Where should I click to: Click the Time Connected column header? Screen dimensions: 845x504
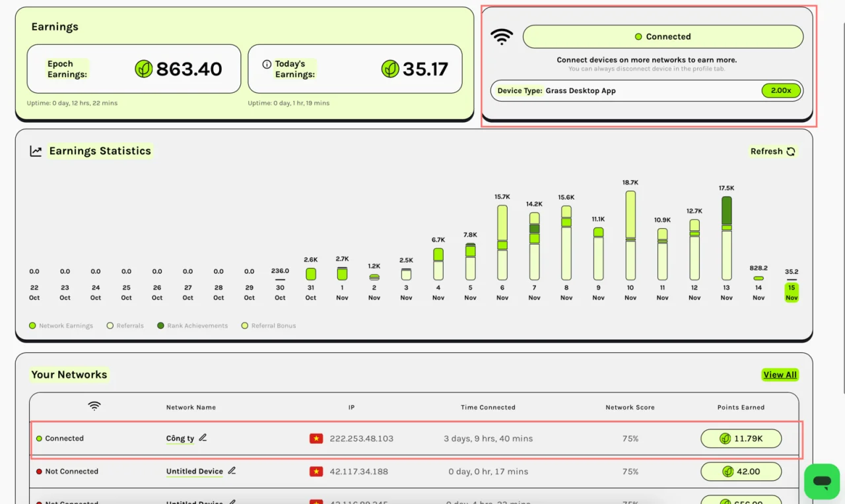coord(488,407)
